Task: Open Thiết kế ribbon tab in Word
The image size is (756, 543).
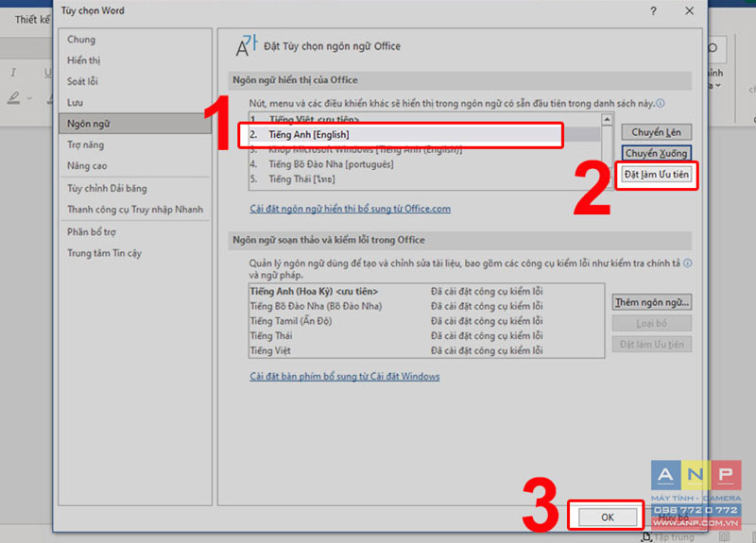Action: point(32,20)
